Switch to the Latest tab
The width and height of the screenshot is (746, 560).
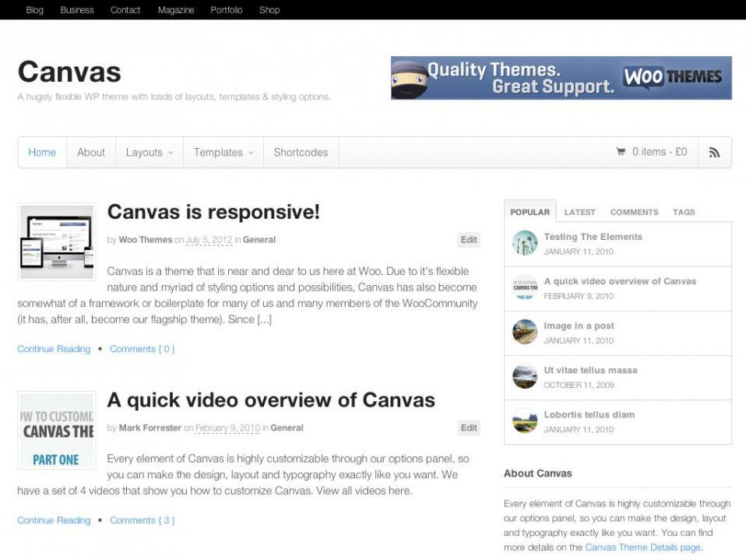(x=579, y=212)
